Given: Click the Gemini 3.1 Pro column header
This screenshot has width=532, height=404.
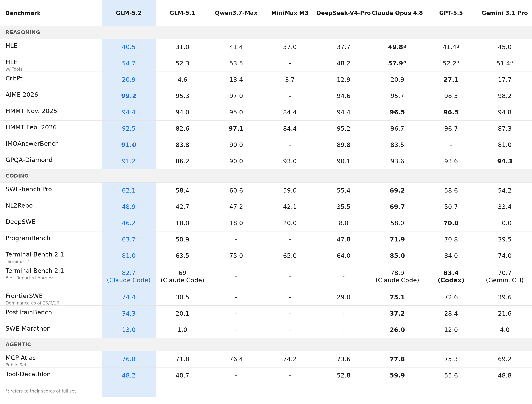Looking at the screenshot, I should coord(505,13).
